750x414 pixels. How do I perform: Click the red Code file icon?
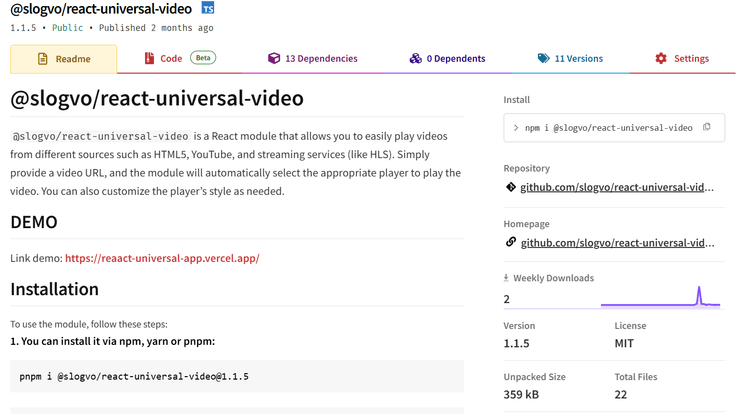point(149,58)
